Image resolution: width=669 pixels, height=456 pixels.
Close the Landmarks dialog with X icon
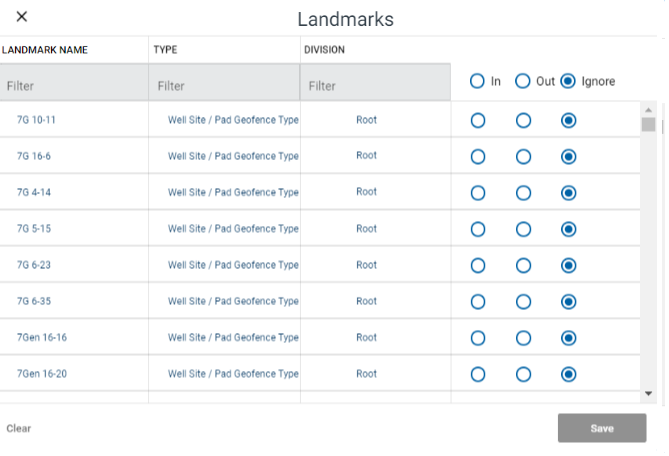click(22, 17)
